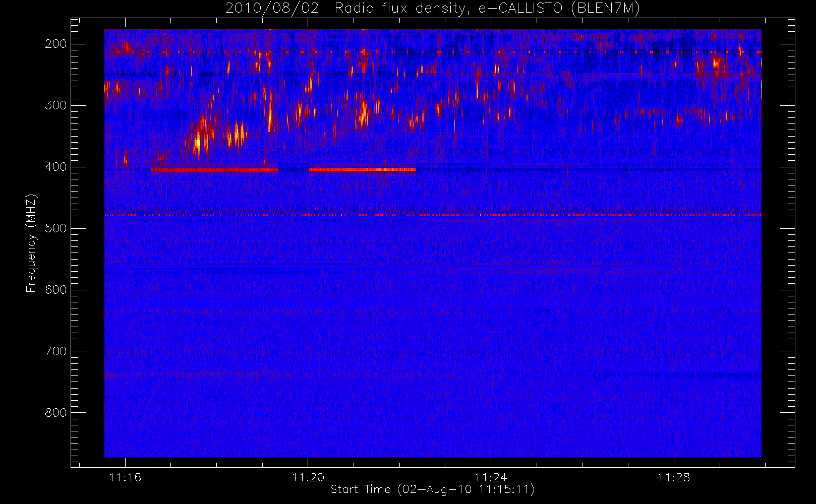The image size is (816, 504).
Task: Click the second red horizontal bar near 400 MHz
Action: coord(362,170)
